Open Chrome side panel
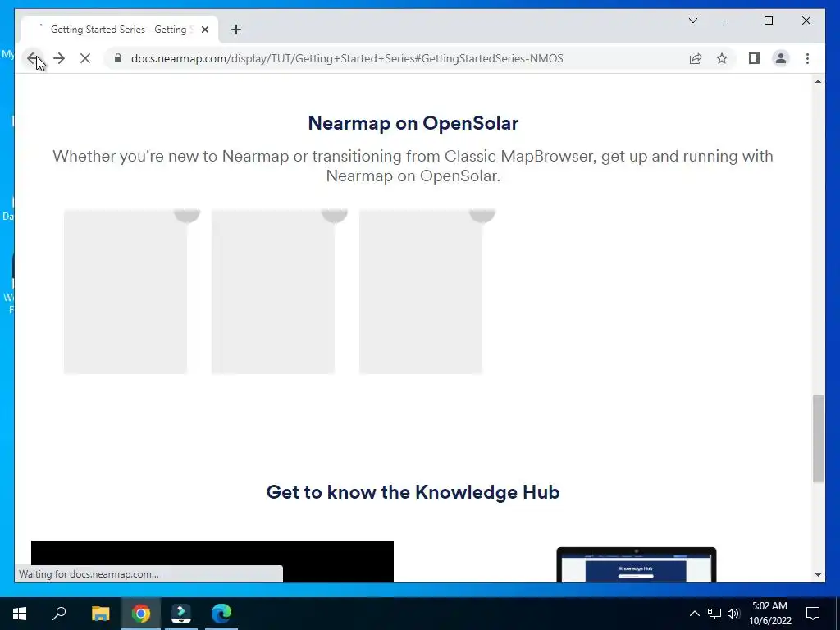 [755, 58]
